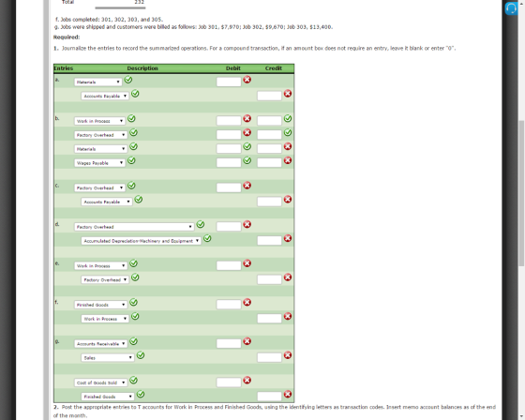Click red X beside entry a debit box
This screenshot has width=525, height=420.
247,80
